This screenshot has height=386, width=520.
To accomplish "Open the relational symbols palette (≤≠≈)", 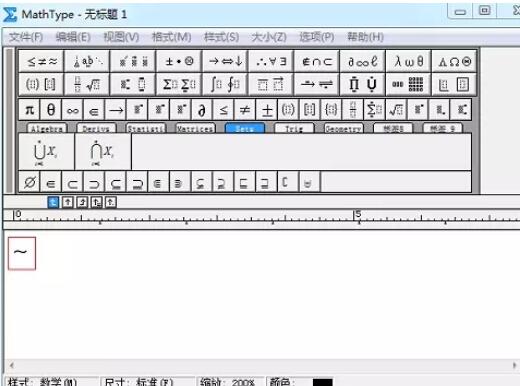I will (41, 61).
